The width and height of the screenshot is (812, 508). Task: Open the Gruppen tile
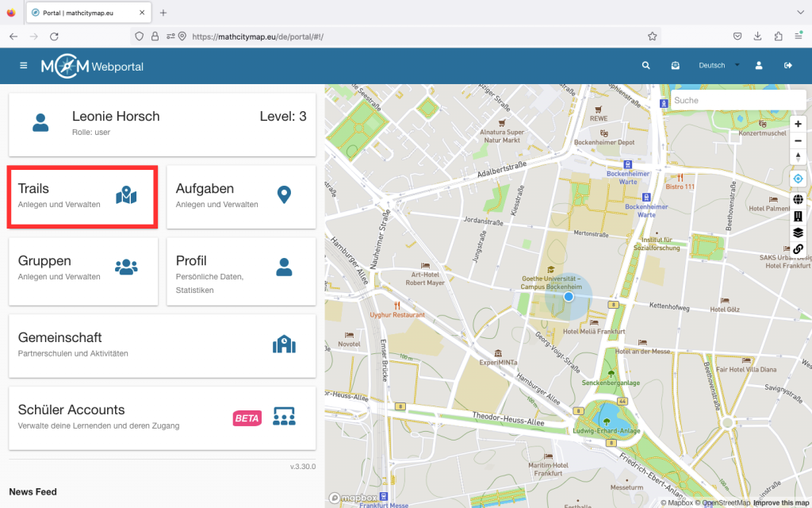(x=82, y=268)
